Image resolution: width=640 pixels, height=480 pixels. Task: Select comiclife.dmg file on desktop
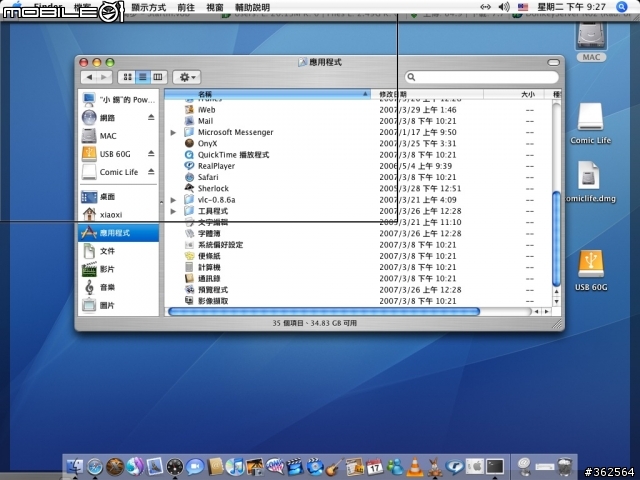[x=591, y=182]
